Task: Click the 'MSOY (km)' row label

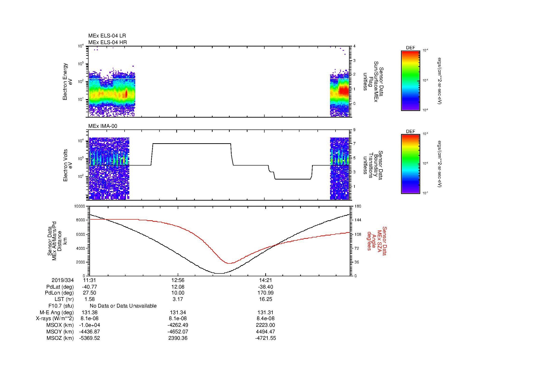Action: coord(60,332)
